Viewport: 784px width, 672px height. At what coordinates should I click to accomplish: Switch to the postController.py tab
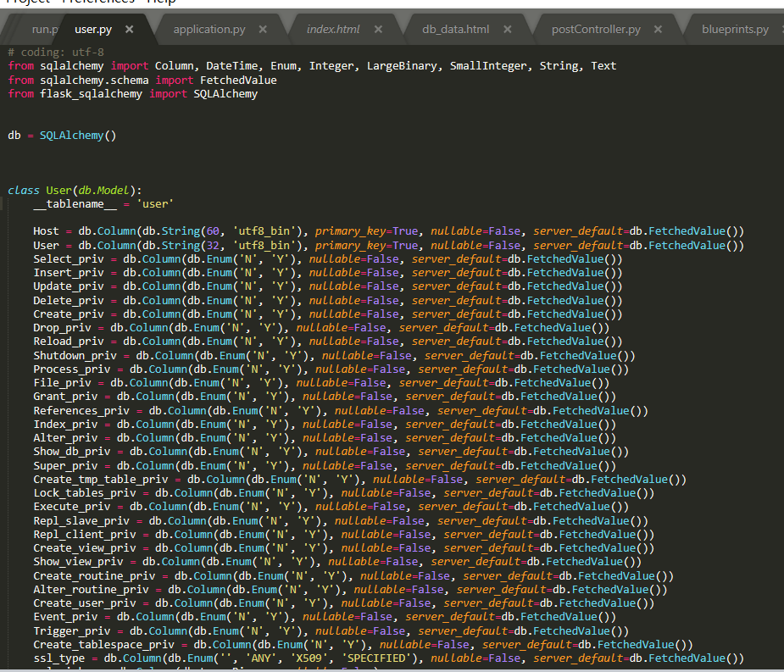point(596,30)
